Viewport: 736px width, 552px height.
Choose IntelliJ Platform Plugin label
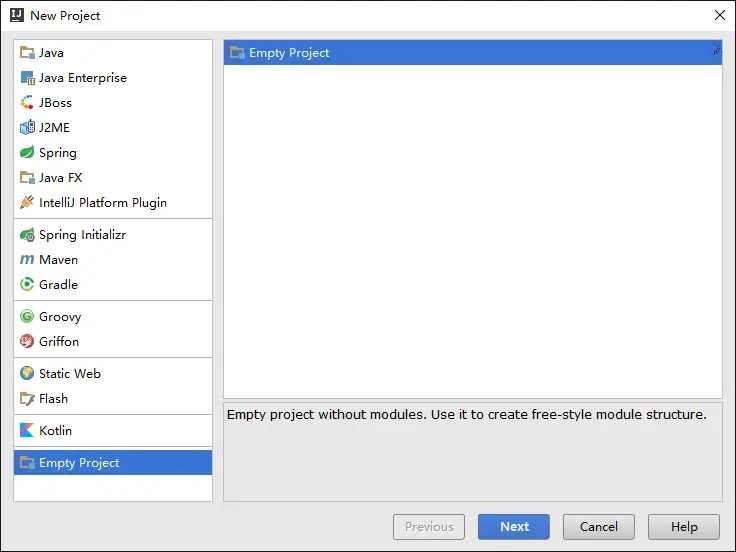[103, 203]
